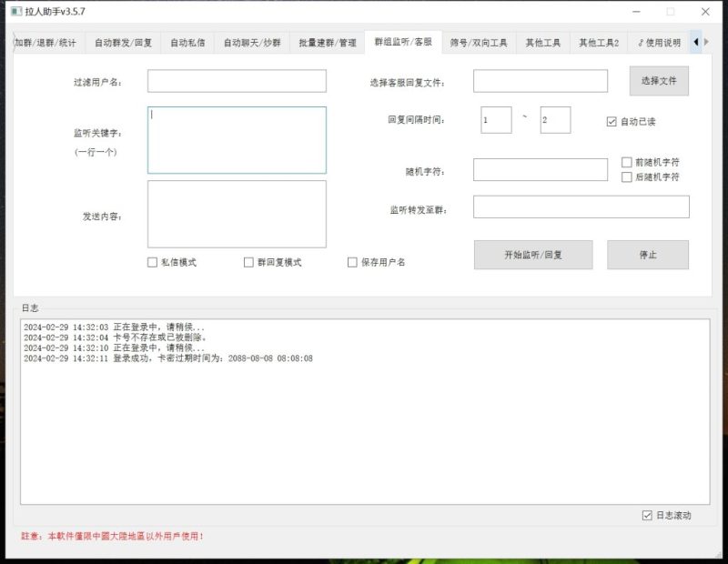Switch to the 自动私信 tab

pos(190,42)
